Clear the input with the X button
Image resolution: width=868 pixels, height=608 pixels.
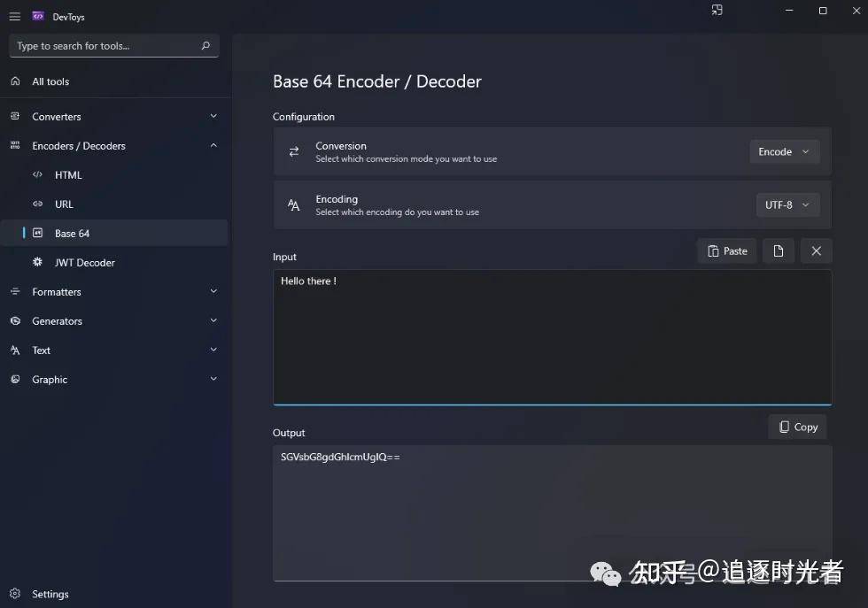(816, 251)
